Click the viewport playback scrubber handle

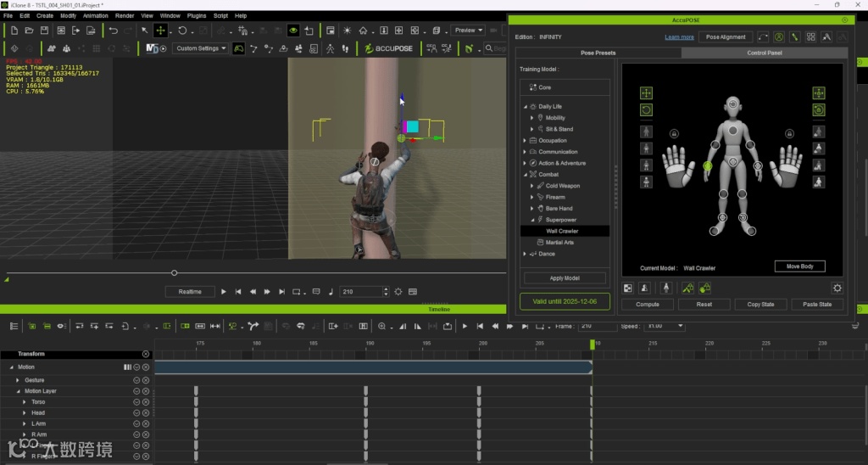[x=175, y=272]
